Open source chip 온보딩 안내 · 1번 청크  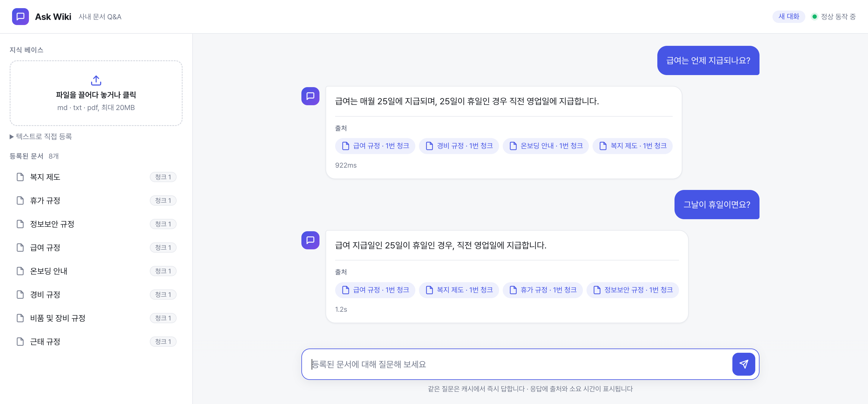pyautogui.click(x=546, y=146)
